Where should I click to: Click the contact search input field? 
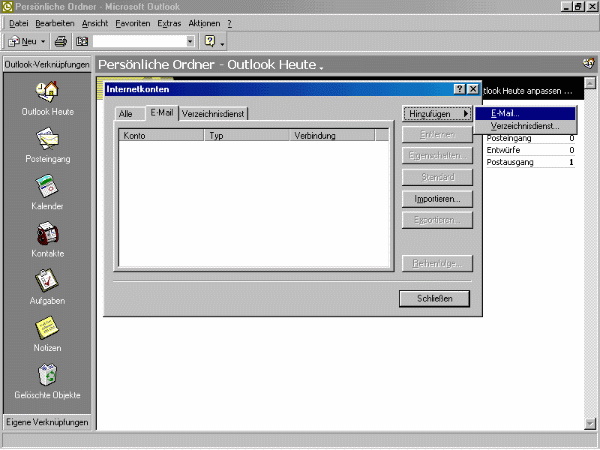[139, 41]
